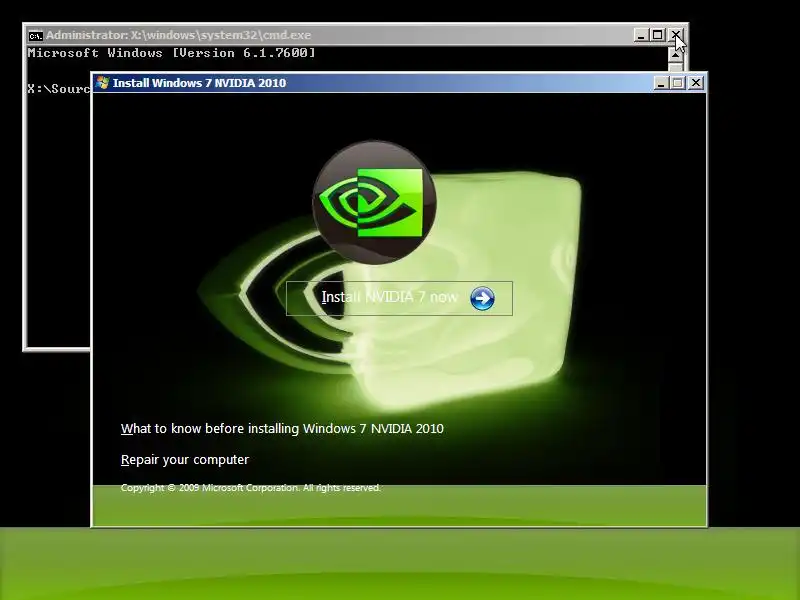Minimize the Install Windows 7 NVIDIA window
This screenshot has width=800, height=600.
click(661, 83)
